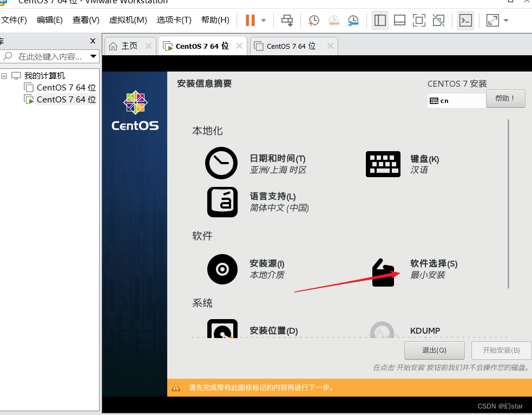
Task: Open the 查看(V) menu
Action: 86,20
